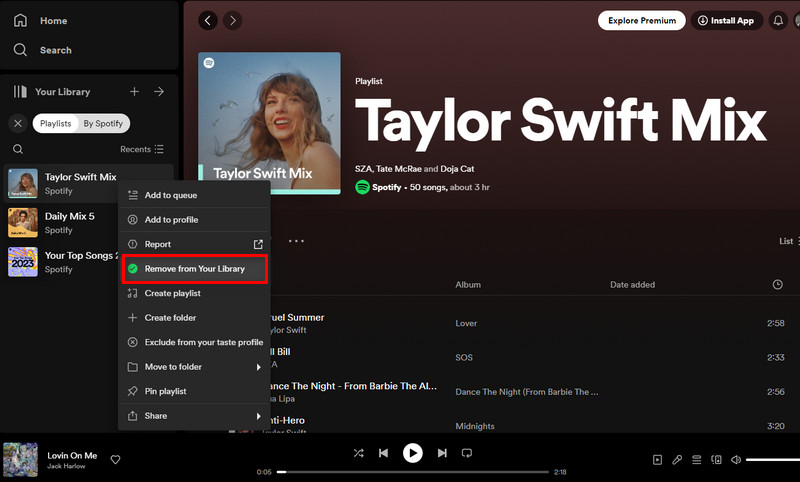
Task: Open the List view dropdown
Action: [789, 241]
